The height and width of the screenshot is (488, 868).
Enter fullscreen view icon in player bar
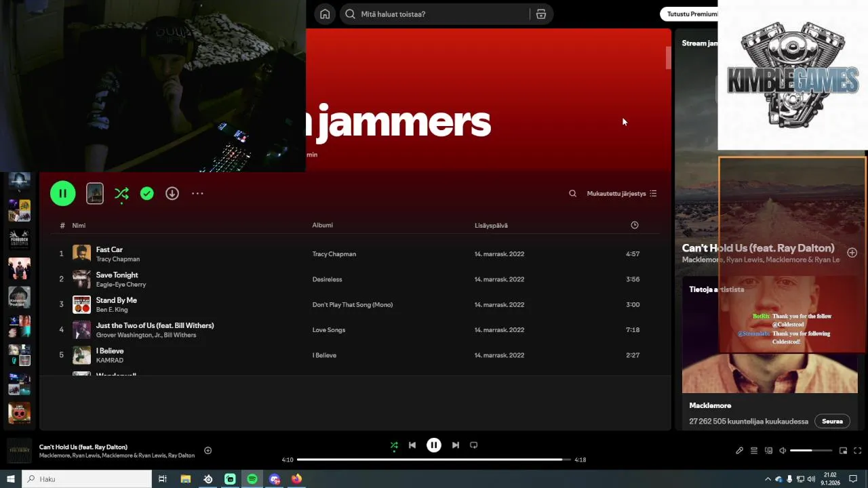pyautogui.click(x=857, y=451)
